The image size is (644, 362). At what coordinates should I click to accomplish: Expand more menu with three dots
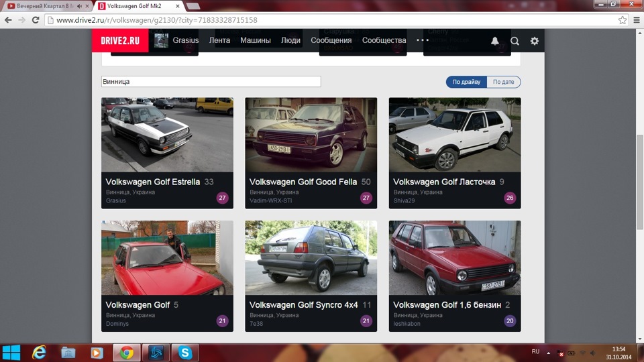click(422, 40)
